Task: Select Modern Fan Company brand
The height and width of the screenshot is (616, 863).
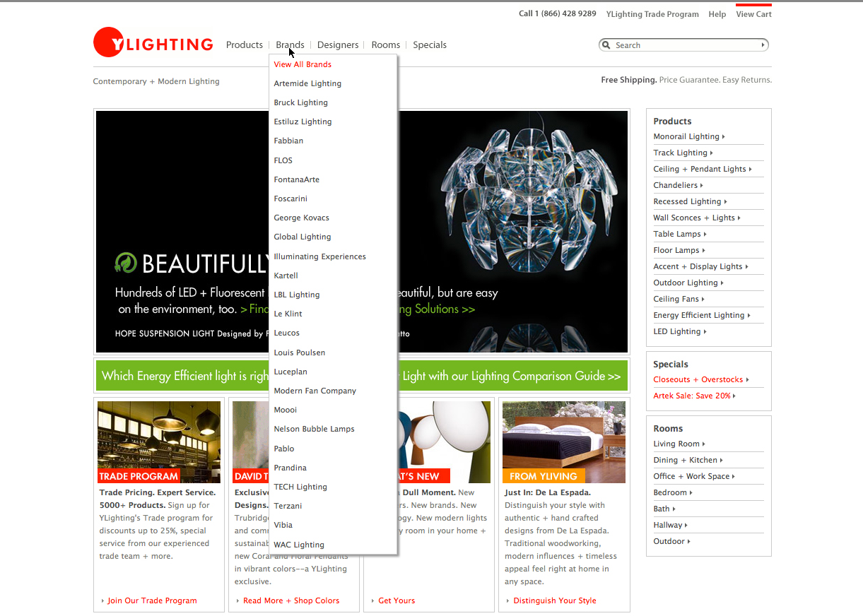Action: 315,391
